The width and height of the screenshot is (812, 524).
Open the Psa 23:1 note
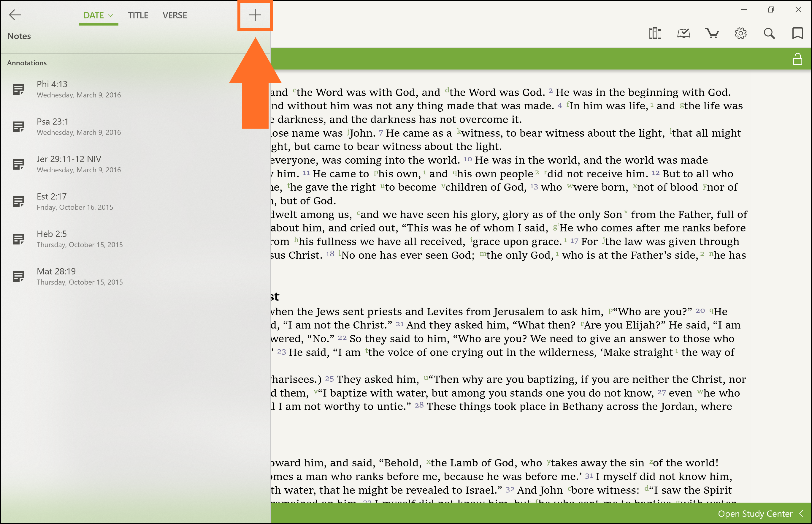click(135, 127)
